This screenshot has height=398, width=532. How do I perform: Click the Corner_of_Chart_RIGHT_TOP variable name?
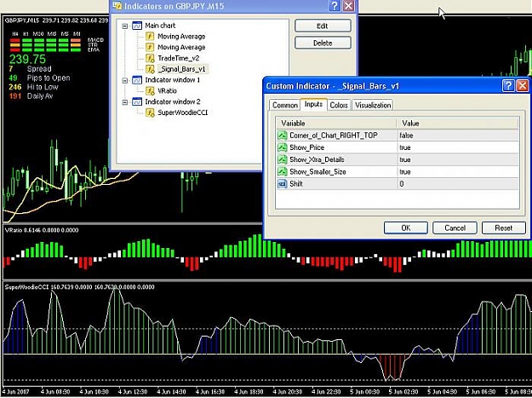click(x=334, y=136)
